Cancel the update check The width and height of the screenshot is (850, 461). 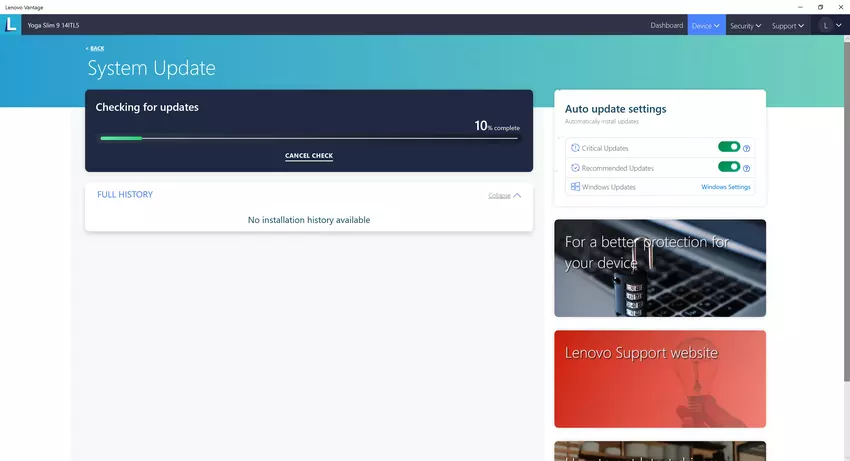[309, 156]
